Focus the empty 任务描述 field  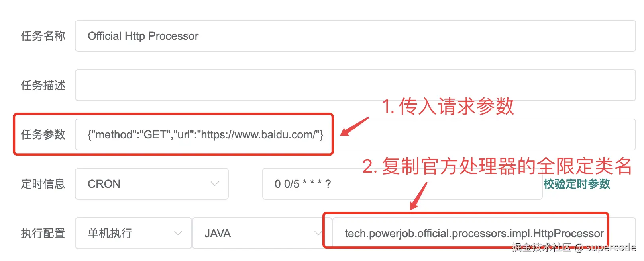coord(355,85)
